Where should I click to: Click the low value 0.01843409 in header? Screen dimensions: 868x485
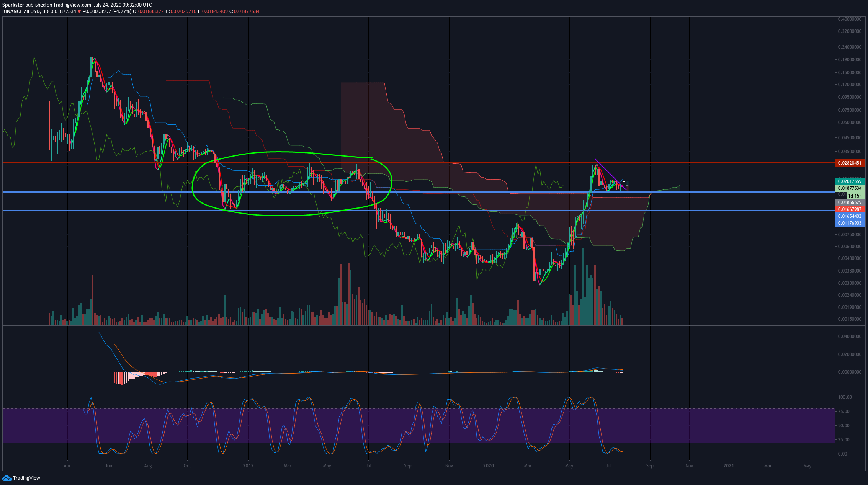pos(215,11)
